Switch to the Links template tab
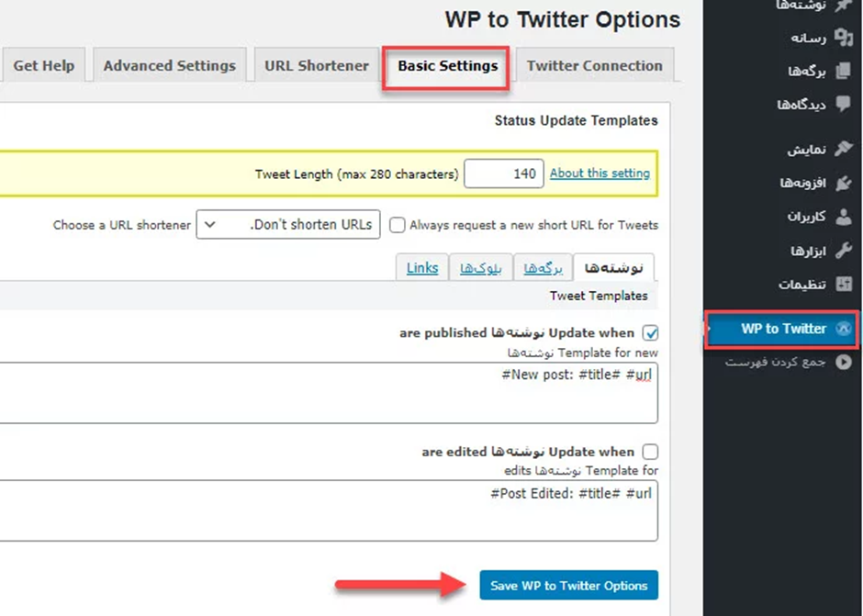Viewport: 863px width, 616px height. point(422,268)
